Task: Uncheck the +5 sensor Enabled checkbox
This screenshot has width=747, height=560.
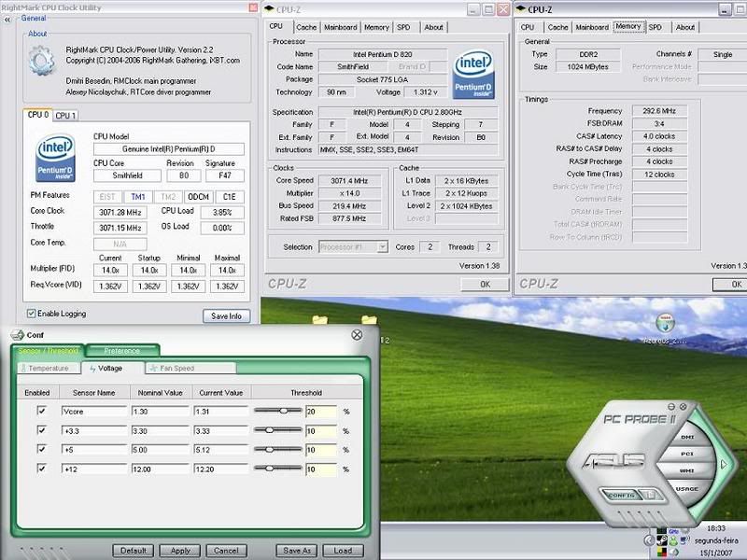Action: 42,449
